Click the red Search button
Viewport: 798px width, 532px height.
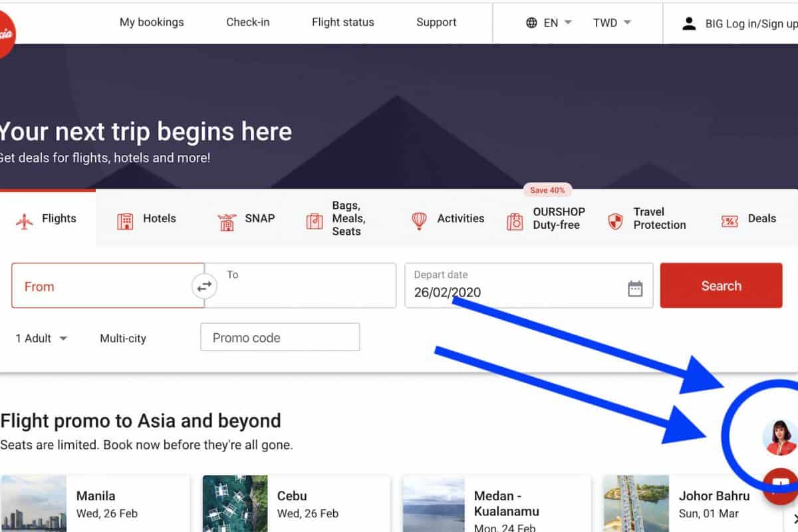point(721,286)
